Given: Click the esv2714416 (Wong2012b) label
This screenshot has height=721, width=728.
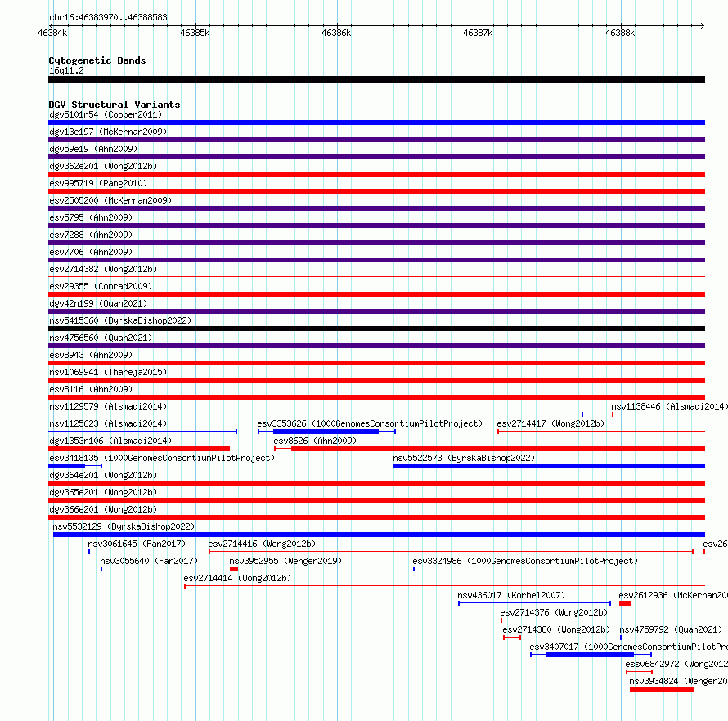Looking at the screenshot, I should pos(262,544).
